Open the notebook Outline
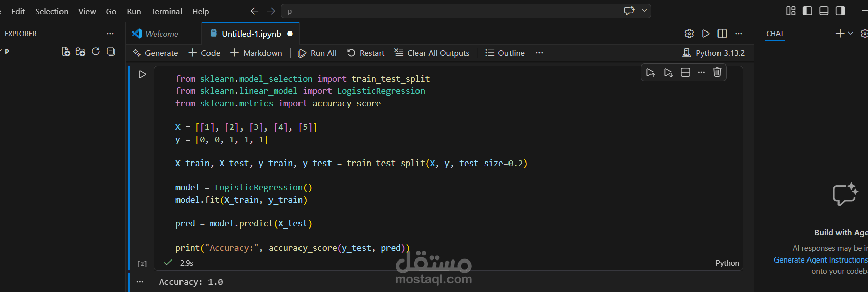Screen dimensions: 868x292 tap(505, 53)
